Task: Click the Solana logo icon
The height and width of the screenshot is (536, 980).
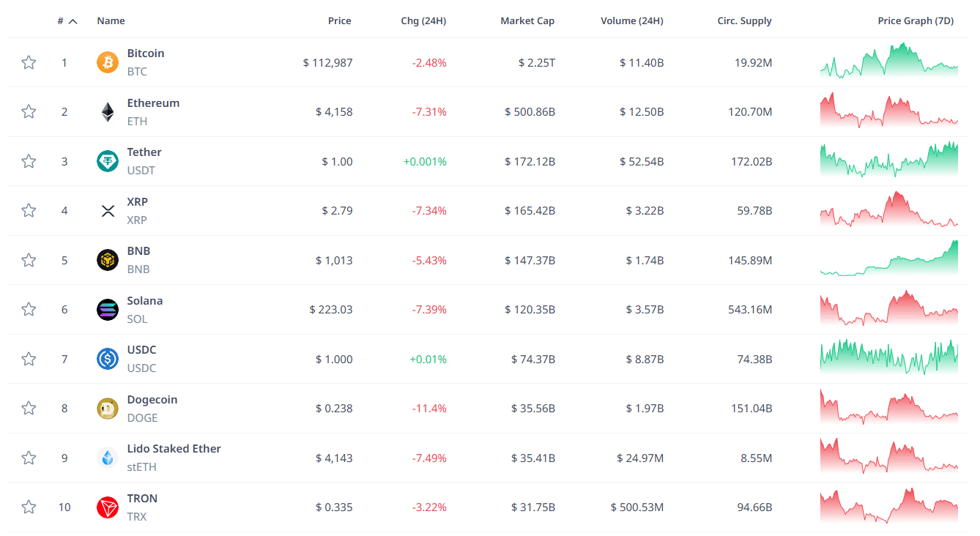Action: (108, 310)
